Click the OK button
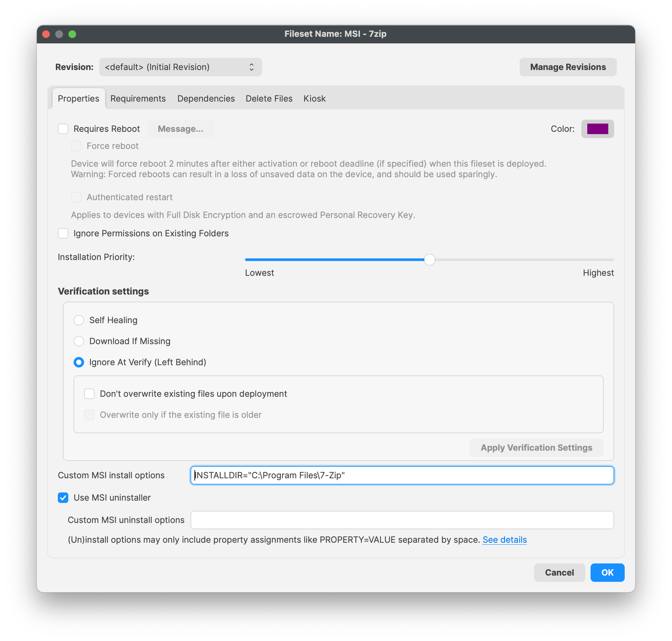The image size is (672, 641). click(x=607, y=573)
